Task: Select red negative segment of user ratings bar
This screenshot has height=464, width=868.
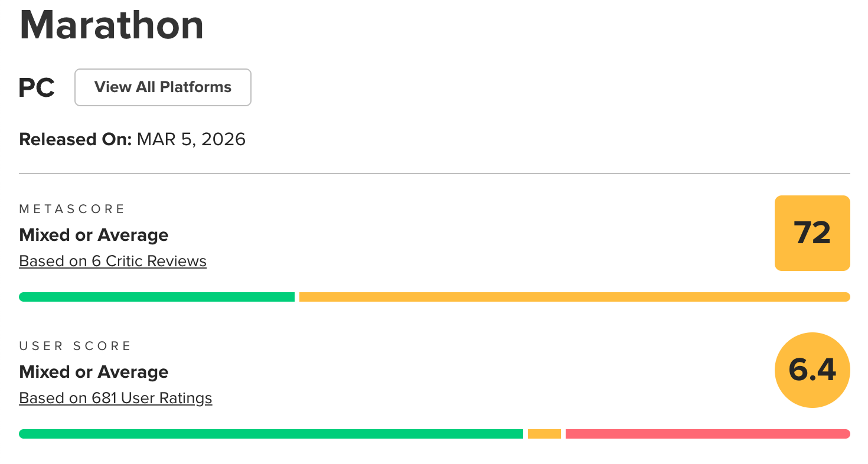Action: click(707, 434)
